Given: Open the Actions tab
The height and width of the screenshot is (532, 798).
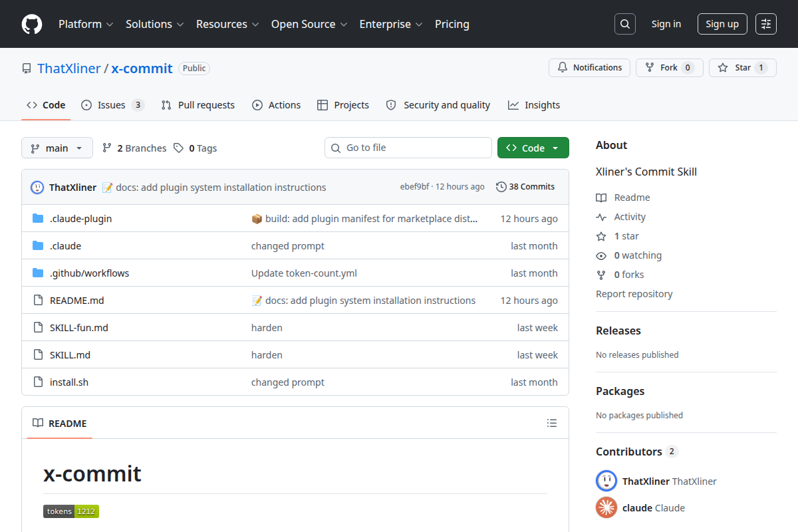Looking at the screenshot, I should [x=276, y=105].
